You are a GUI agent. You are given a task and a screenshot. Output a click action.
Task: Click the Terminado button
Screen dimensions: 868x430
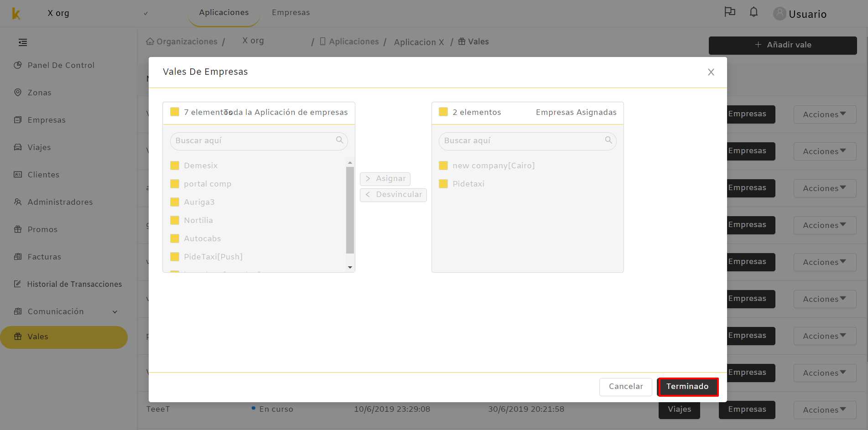coord(688,387)
